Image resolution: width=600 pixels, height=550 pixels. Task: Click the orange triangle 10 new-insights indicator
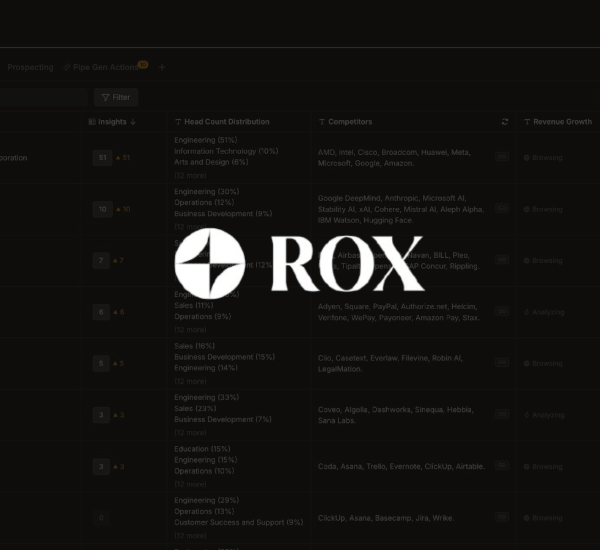123,209
